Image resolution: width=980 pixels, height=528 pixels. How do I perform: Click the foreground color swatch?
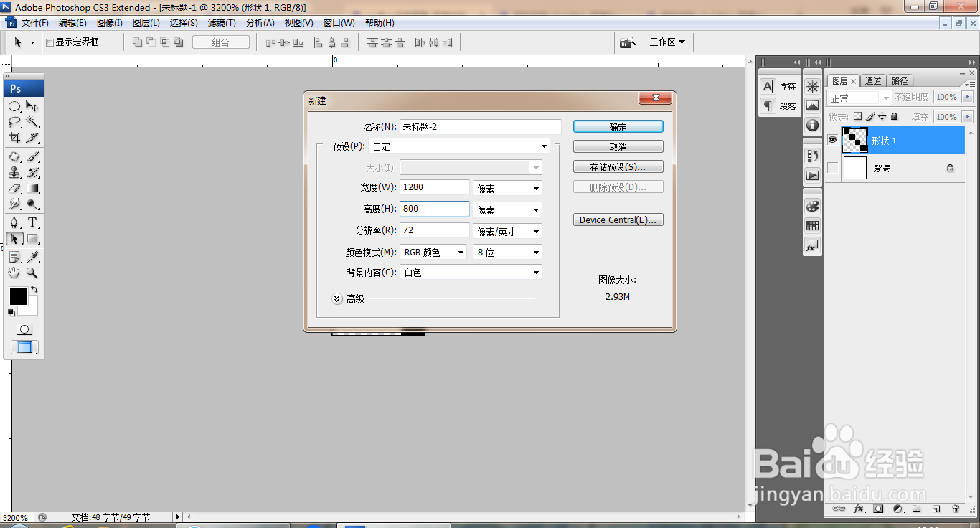(18, 296)
